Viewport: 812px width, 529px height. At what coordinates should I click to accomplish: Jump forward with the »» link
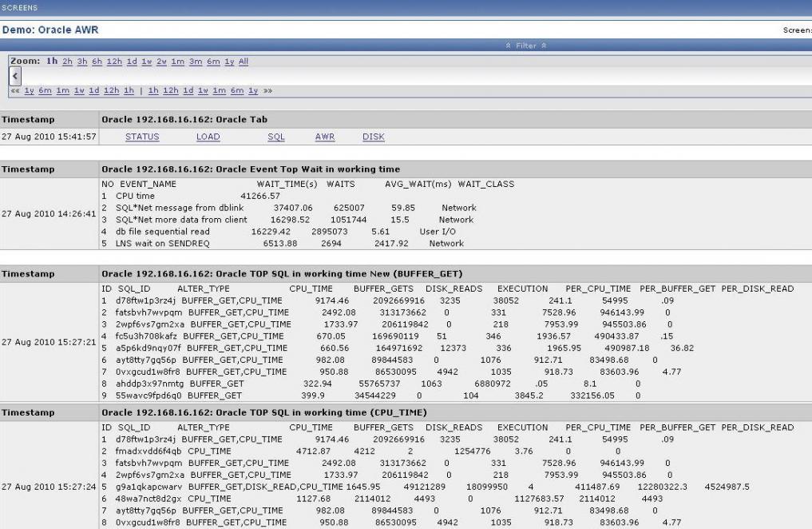click(267, 90)
